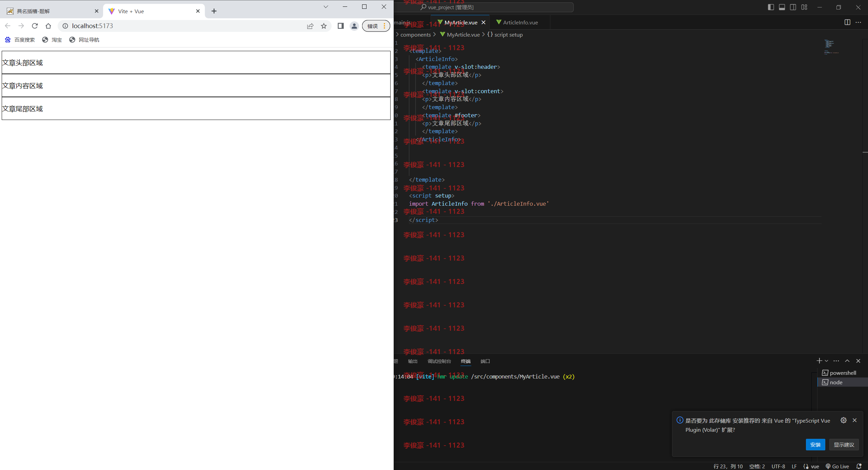Open the 网址导航 bookmark
Viewport: 868px width, 470px height.
[84, 40]
